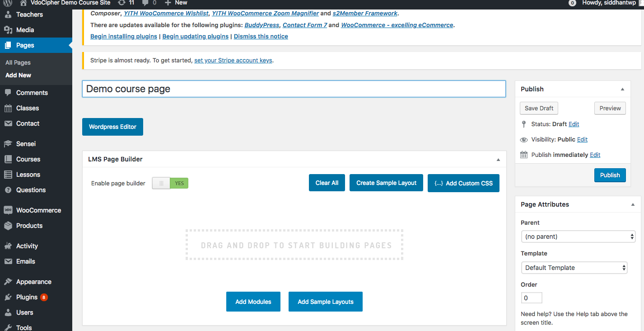Image resolution: width=644 pixels, height=331 pixels.
Task: Click the WordPress logo icon
Action: 8,2
